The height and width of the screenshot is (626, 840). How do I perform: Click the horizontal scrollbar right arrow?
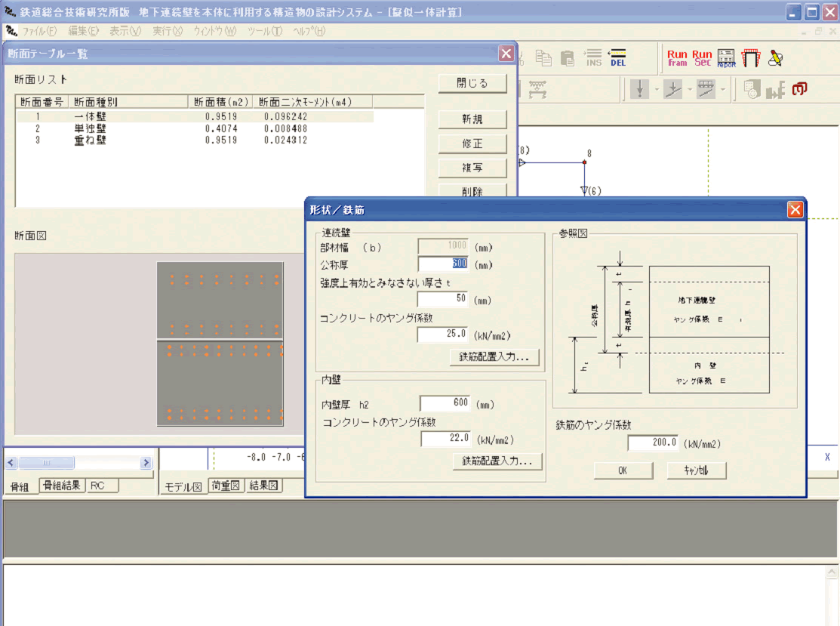click(x=146, y=463)
